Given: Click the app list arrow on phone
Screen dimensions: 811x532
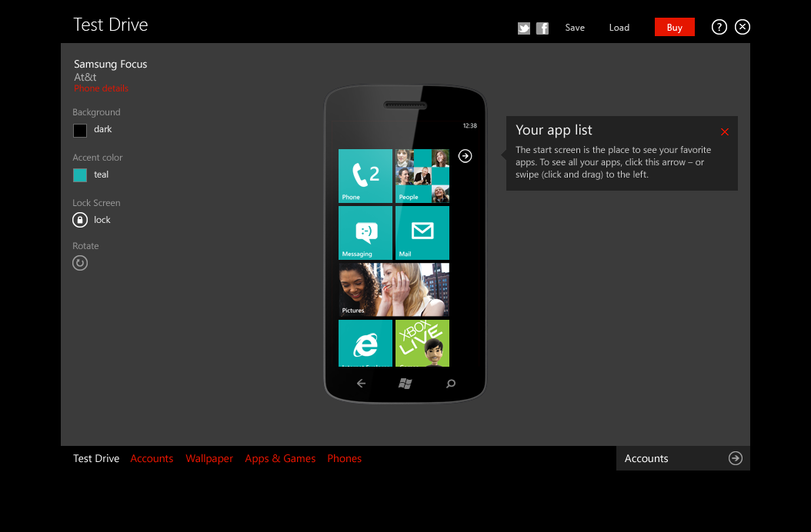Looking at the screenshot, I should [465, 155].
